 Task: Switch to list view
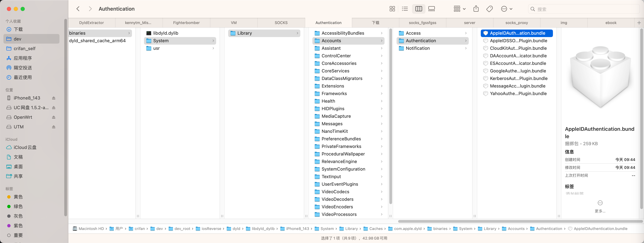tap(405, 9)
